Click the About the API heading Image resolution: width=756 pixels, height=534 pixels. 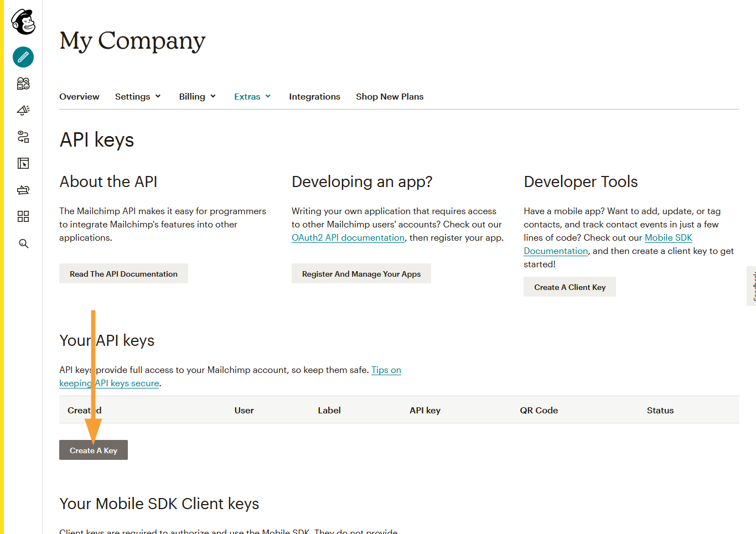tap(108, 182)
